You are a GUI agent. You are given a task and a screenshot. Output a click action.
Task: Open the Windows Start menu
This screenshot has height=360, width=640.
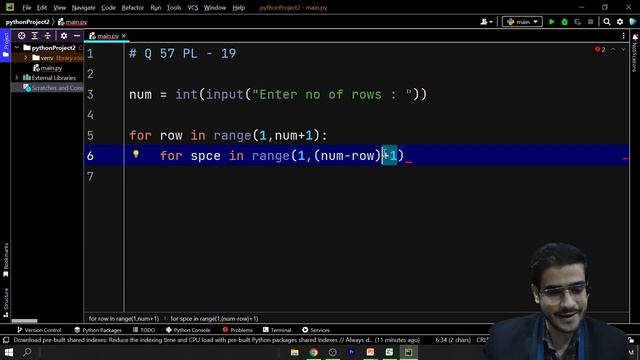click(9, 352)
